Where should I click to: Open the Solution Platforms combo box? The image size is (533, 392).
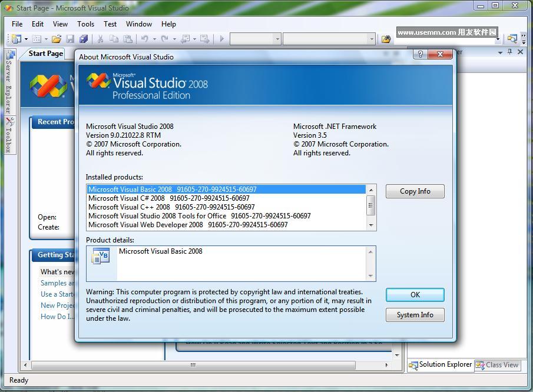point(329,39)
